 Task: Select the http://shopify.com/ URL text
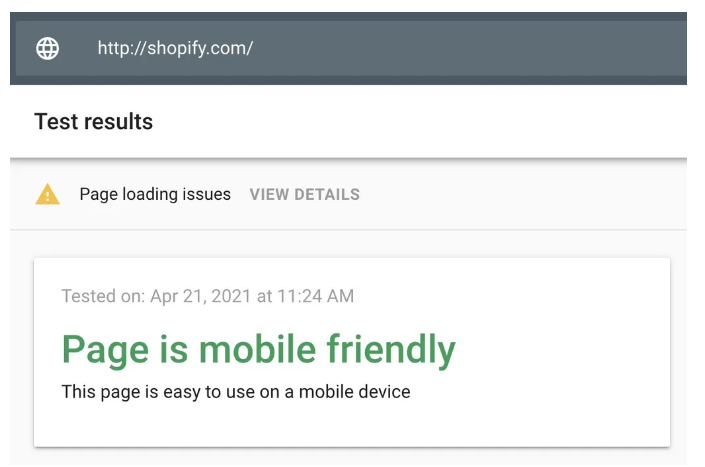click(175, 48)
